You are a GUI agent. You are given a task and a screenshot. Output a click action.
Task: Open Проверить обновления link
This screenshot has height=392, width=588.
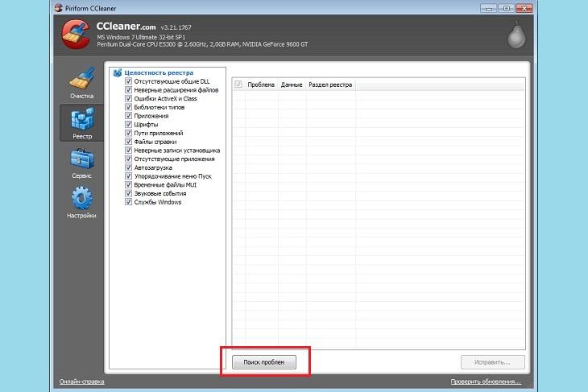486,382
